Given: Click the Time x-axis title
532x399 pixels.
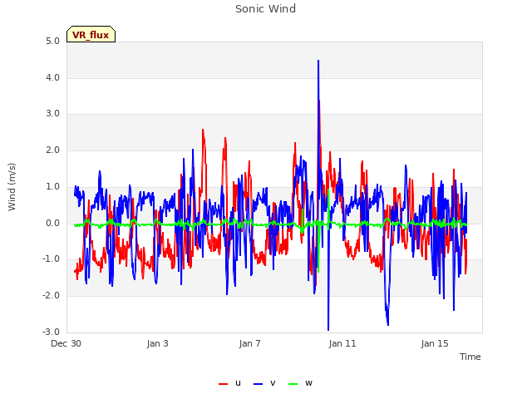Looking at the screenshot, I should coord(470,357).
